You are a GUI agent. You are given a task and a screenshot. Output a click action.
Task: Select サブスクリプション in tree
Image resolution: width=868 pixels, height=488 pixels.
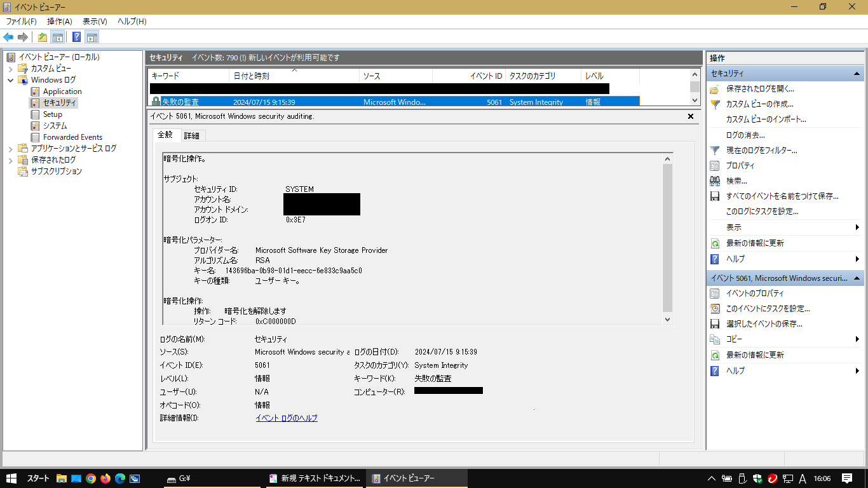coord(57,172)
